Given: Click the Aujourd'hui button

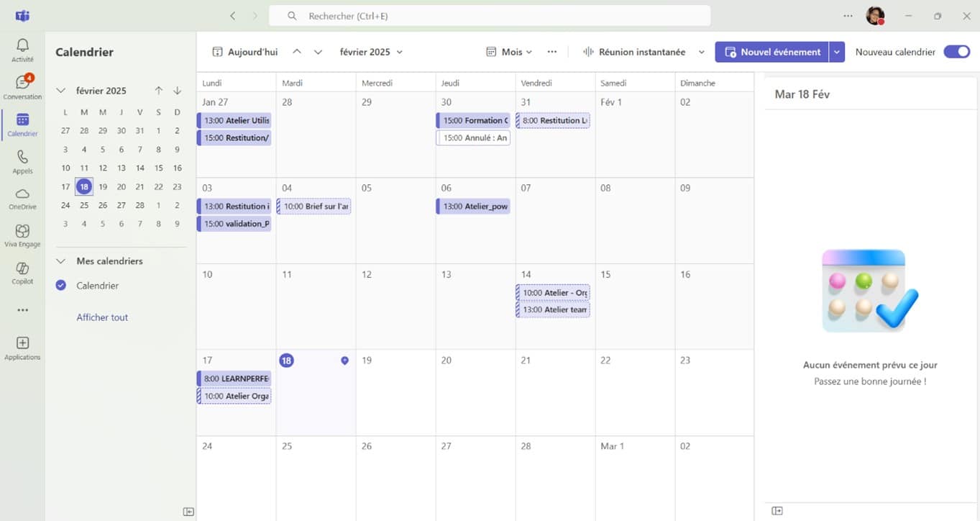Looking at the screenshot, I should pyautogui.click(x=246, y=52).
